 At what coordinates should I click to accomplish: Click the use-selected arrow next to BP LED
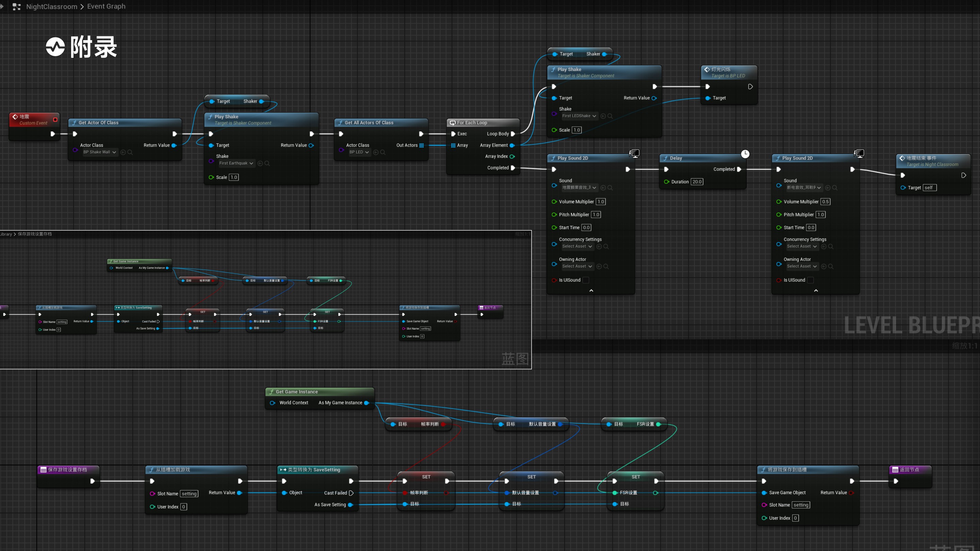pos(376,152)
